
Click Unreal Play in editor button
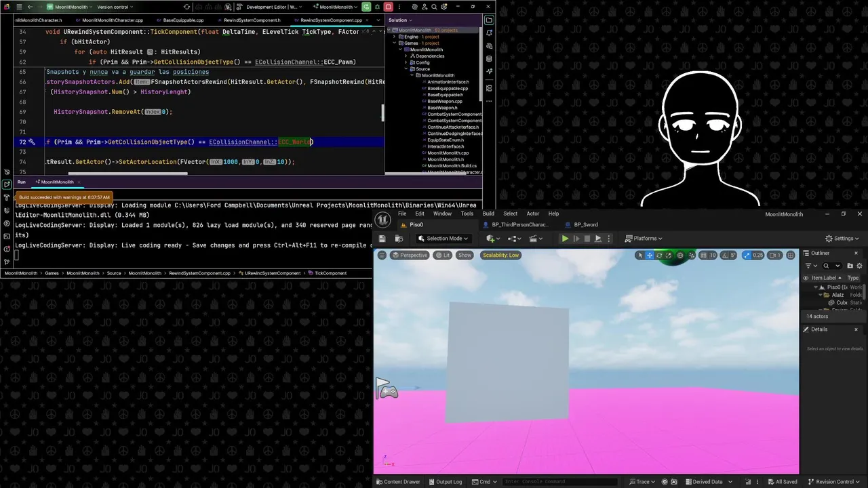coord(565,239)
